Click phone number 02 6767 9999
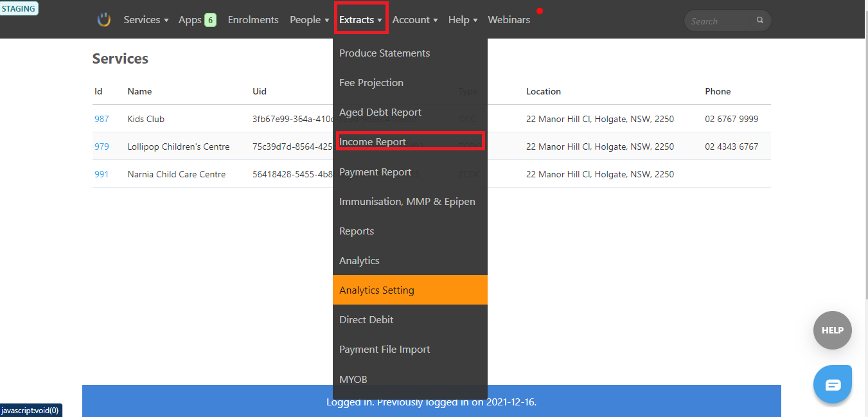 click(731, 119)
